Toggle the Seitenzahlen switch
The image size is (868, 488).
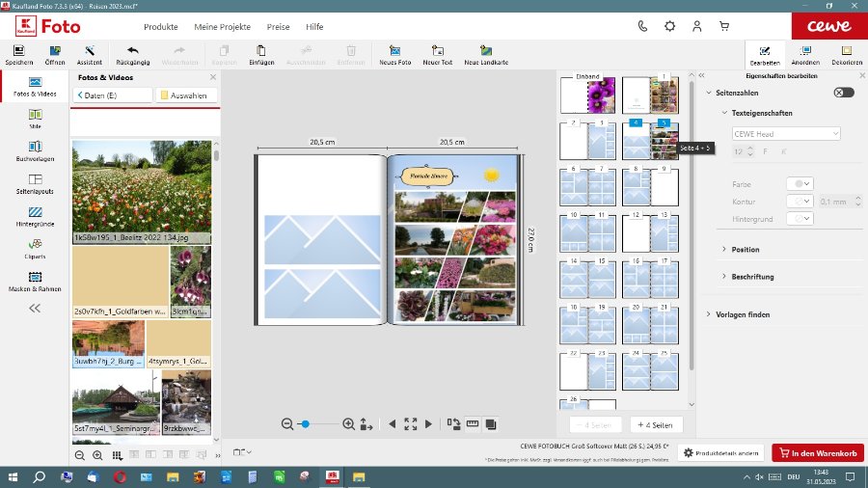click(x=844, y=93)
